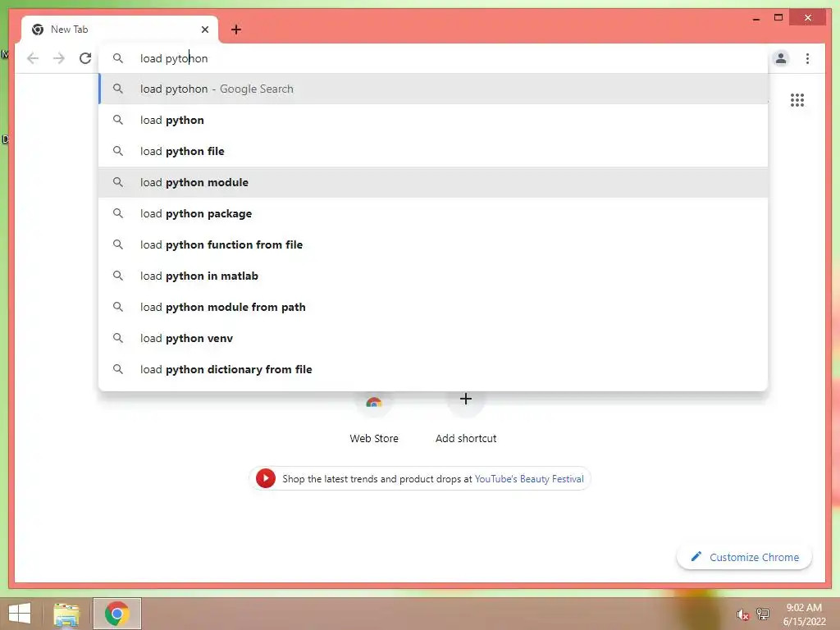
Task: Click the red YouTube play icon
Action: 266,478
